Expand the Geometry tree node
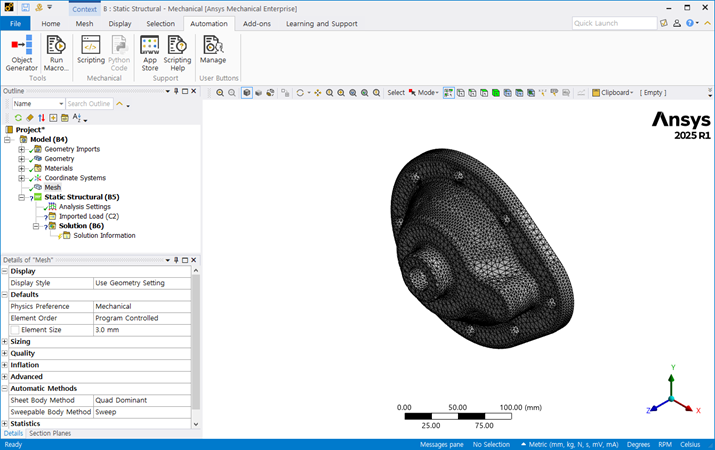The height and width of the screenshot is (450, 715). click(21, 159)
